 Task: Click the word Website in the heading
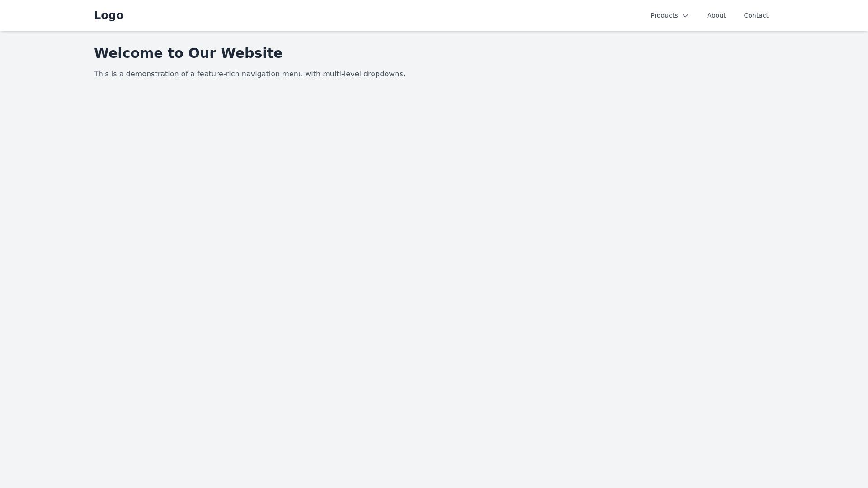tap(251, 53)
